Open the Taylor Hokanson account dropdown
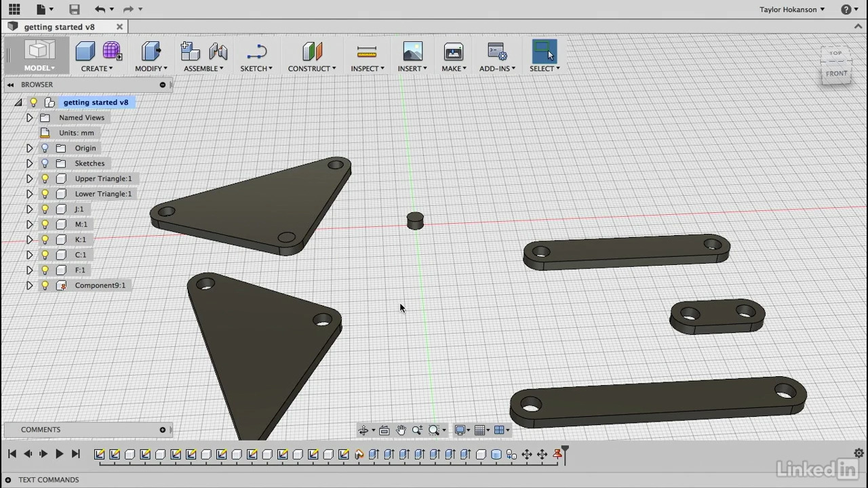 (x=791, y=9)
